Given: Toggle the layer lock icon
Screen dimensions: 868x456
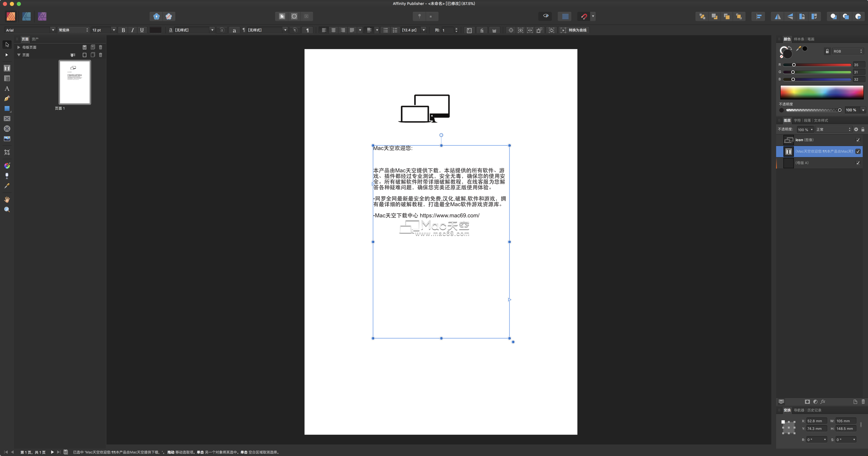Looking at the screenshot, I should click(x=863, y=130).
